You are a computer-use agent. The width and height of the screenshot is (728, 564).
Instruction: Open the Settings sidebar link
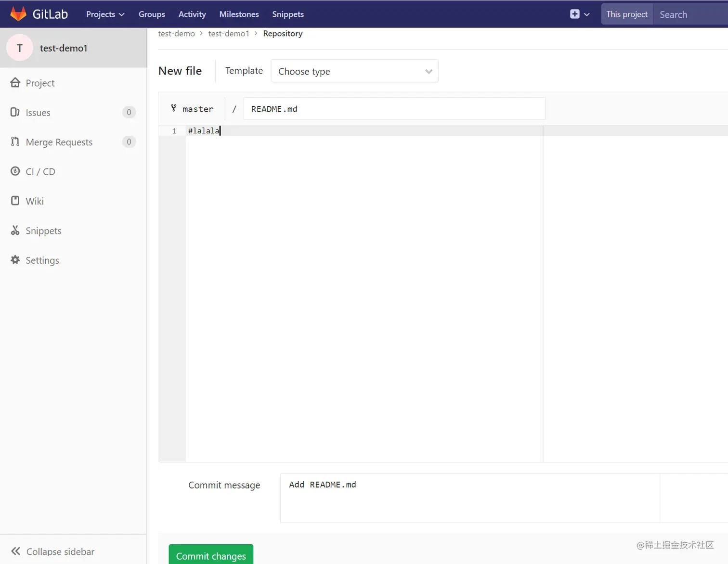pos(42,260)
